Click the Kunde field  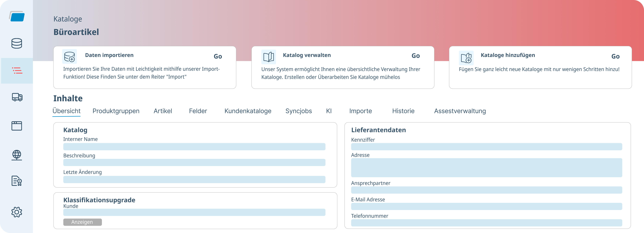pyautogui.click(x=194, y=212)
